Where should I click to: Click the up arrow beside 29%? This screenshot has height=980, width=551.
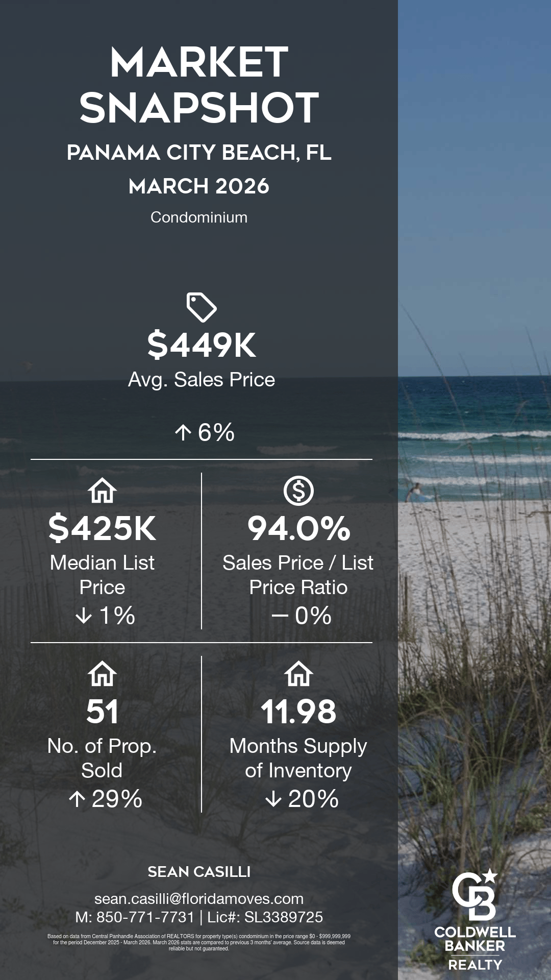[x=77, y=799]
